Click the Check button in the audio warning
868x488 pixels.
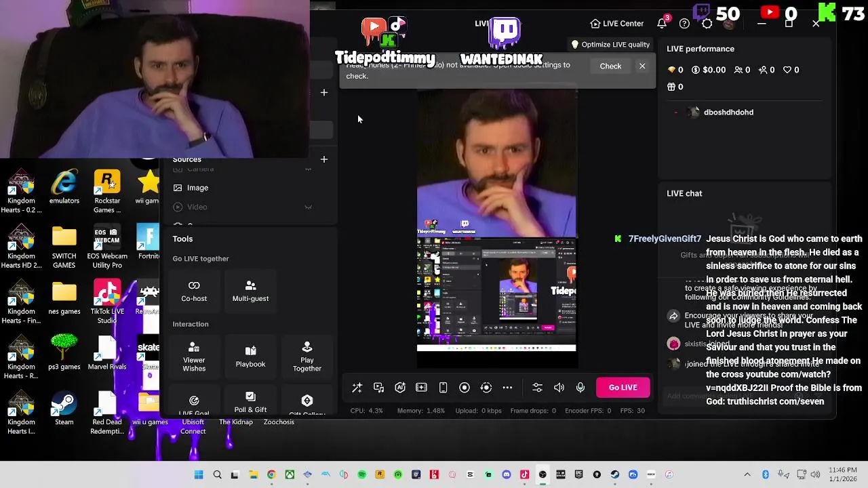coord(610,66)
